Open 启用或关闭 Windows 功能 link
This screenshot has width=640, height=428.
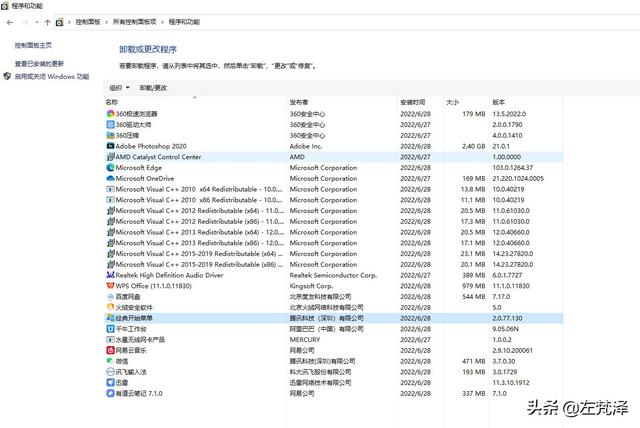[x=52, y=76]
